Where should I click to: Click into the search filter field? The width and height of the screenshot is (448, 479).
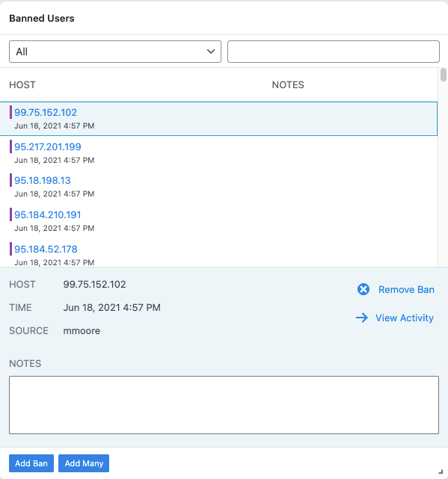334,52
